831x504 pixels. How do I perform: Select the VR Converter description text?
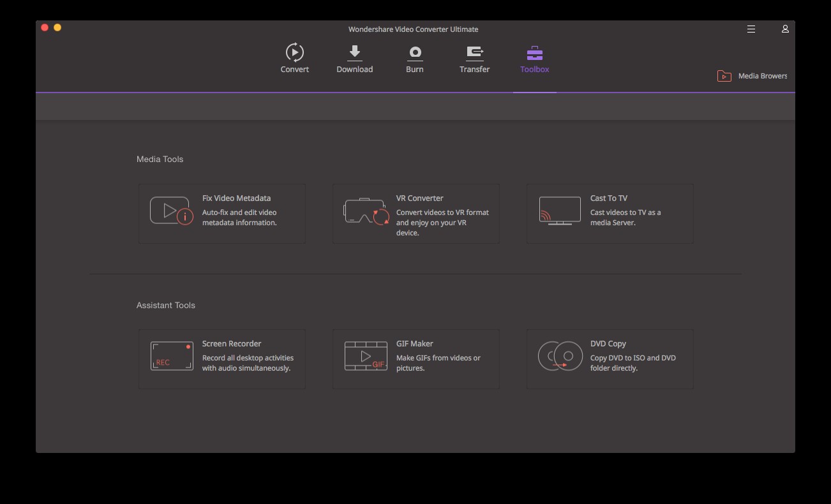point(442,223)
